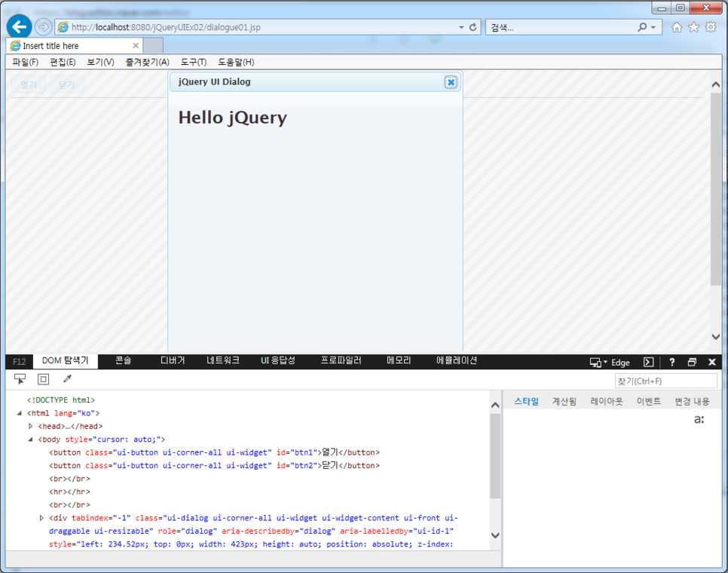Click the a: pseudo-state icon in styles pane
The height and width of the screenshot is (573, 728).
click(699, 419)
